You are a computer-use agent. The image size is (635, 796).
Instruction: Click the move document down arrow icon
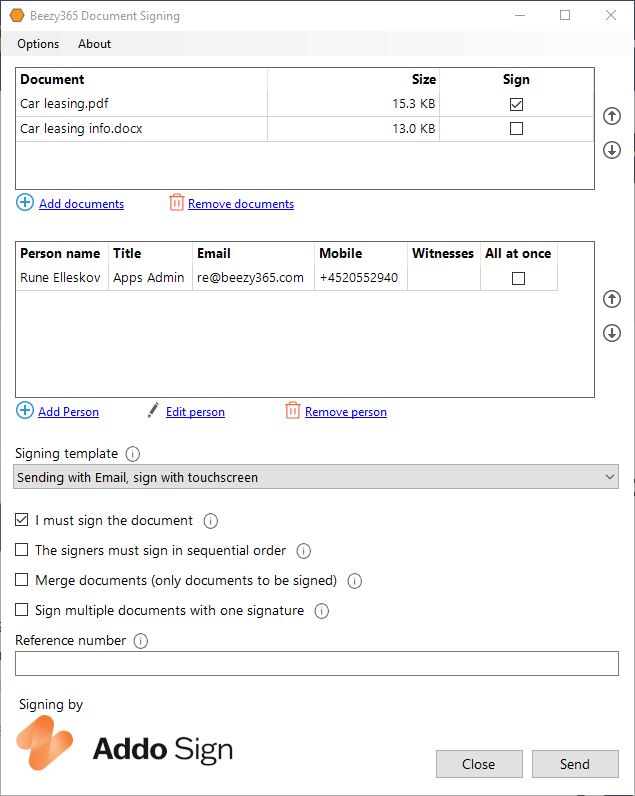612,150
